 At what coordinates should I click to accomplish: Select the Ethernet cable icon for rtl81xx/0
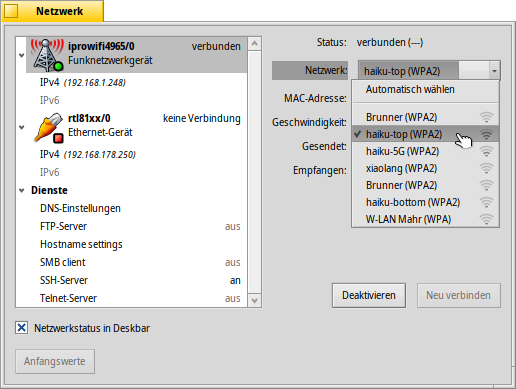pyautogui.click(x=49, y=128)
